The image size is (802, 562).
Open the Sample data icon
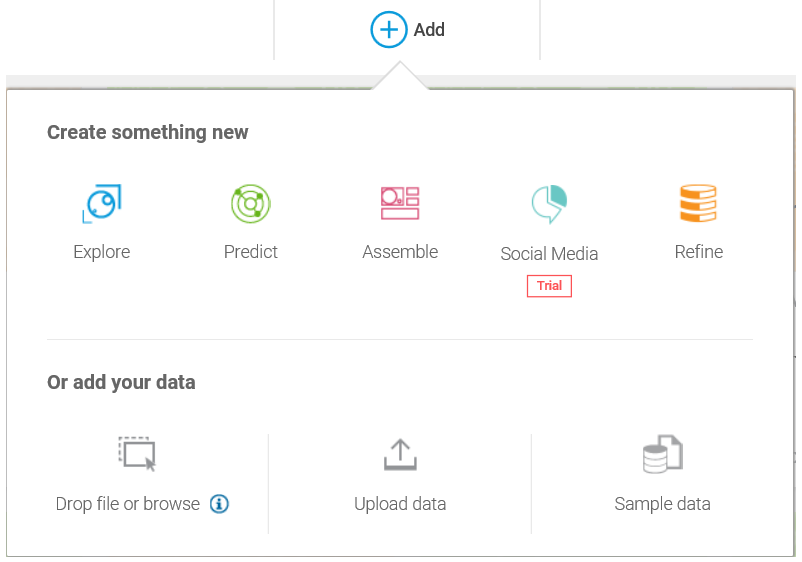(662, 454)
